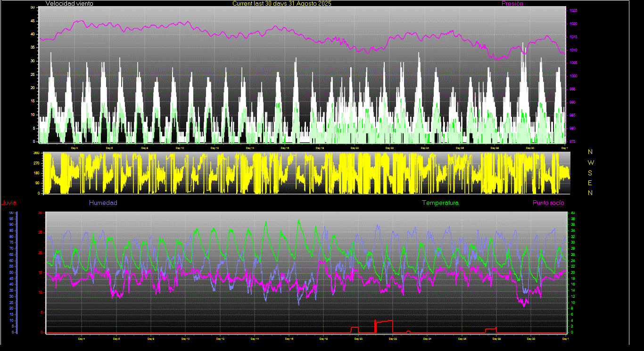Click '90' on the yellow wind direction axis

pos(37,183)
